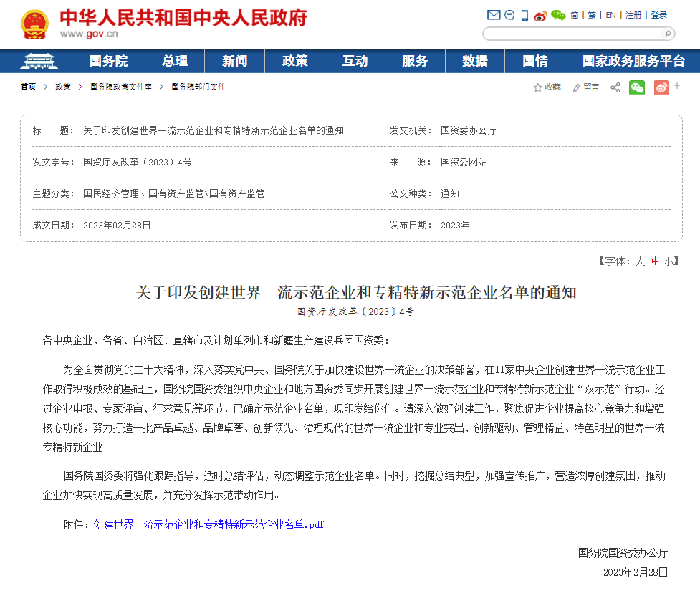Click document type value 通知
This screenshot has height=593, width=700.
pyautogui.click(x=450, y=193)
